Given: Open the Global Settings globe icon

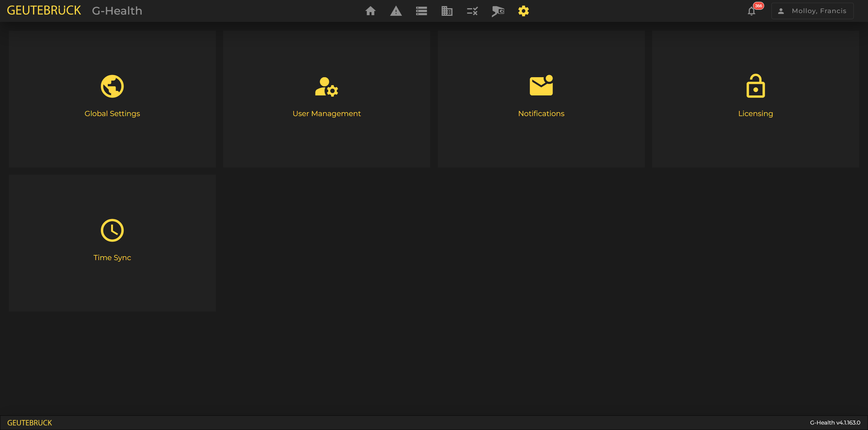Looking at the screenshot, I should pos(112,86).
